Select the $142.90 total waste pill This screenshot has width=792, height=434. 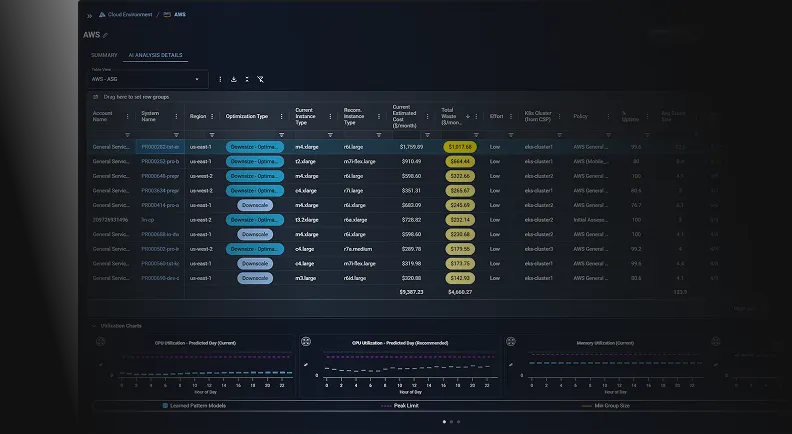pyautogui.click(x=460, y=278)
